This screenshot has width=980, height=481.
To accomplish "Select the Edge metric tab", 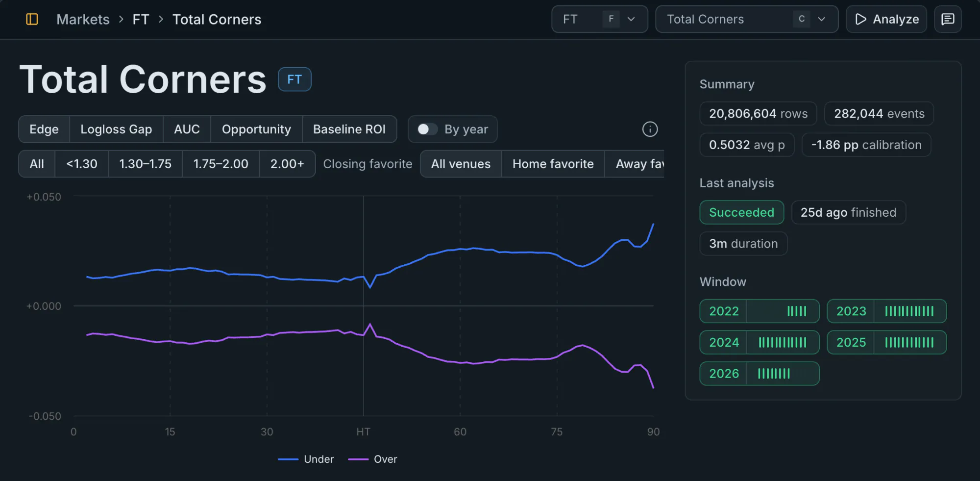I will [44, 129].
